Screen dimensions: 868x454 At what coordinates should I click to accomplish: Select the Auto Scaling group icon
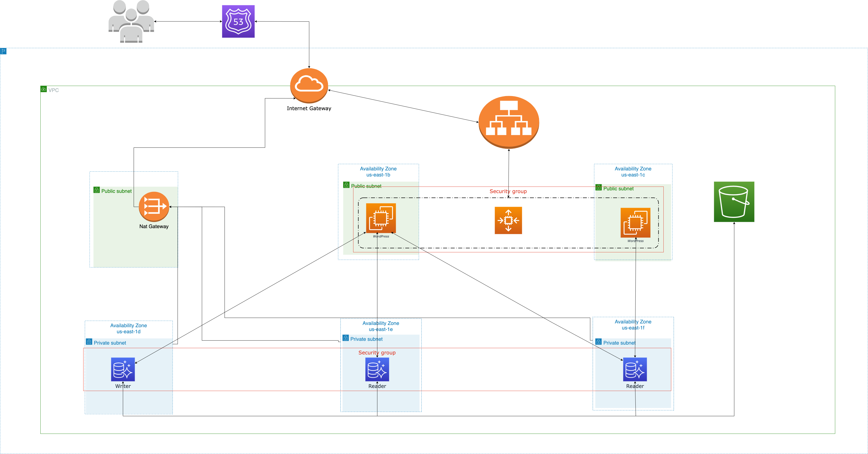(x=508, y=220)
